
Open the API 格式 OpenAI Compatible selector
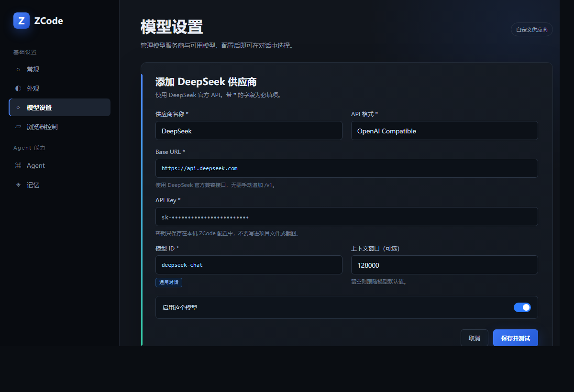[x=444, y=131]
